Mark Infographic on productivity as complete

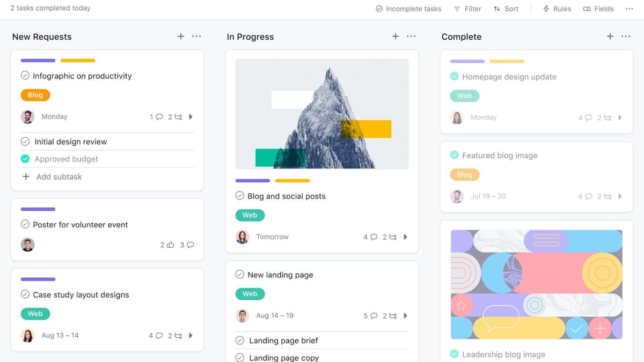[x=25, y=75]
